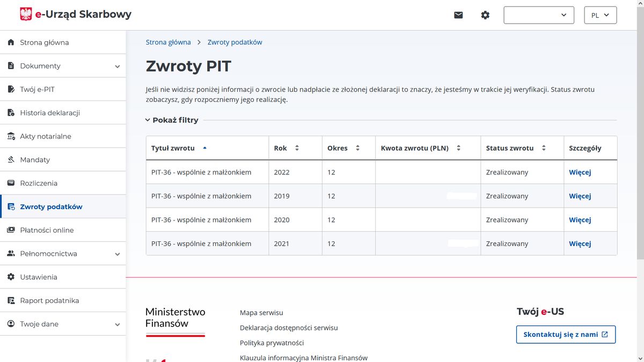Click the Mandaty hammer icon
This screenshot has height=362, width=644.
pos(10,159)
